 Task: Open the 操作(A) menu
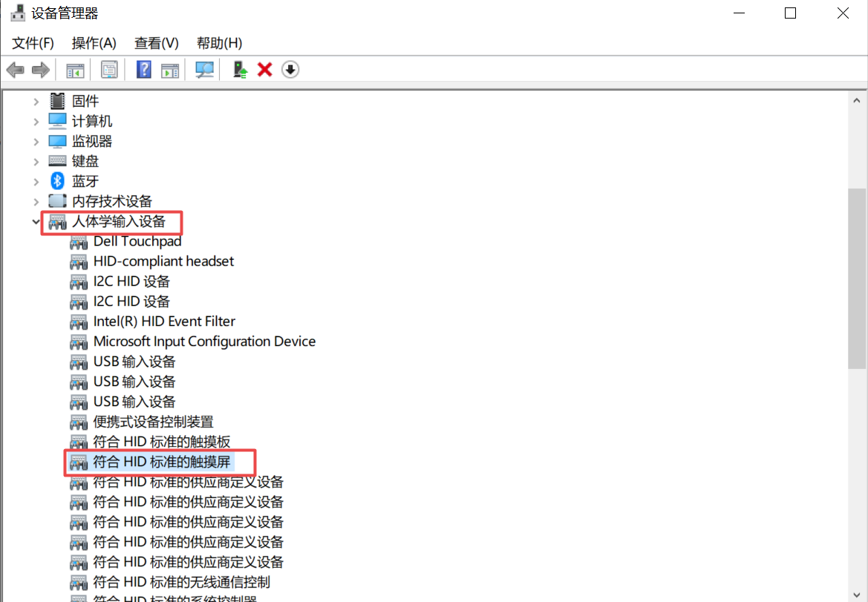(x=94, y=43)
